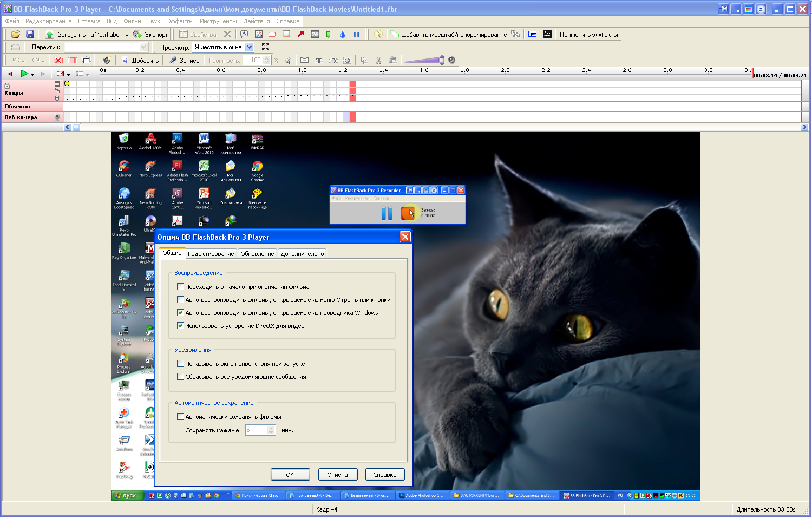812x518 pixels.
Task: Click the fullscreen expand arrows icon
Action: pos(265,47)
